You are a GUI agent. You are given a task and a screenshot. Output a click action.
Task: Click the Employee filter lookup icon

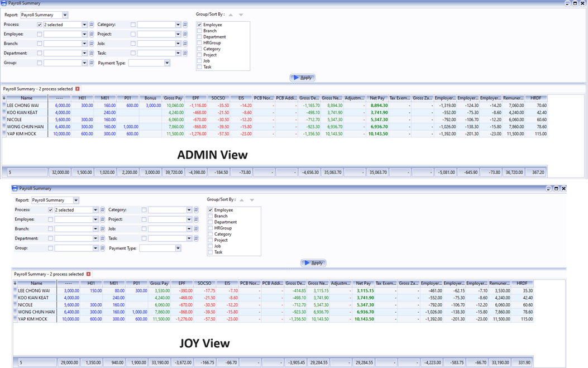91,34
